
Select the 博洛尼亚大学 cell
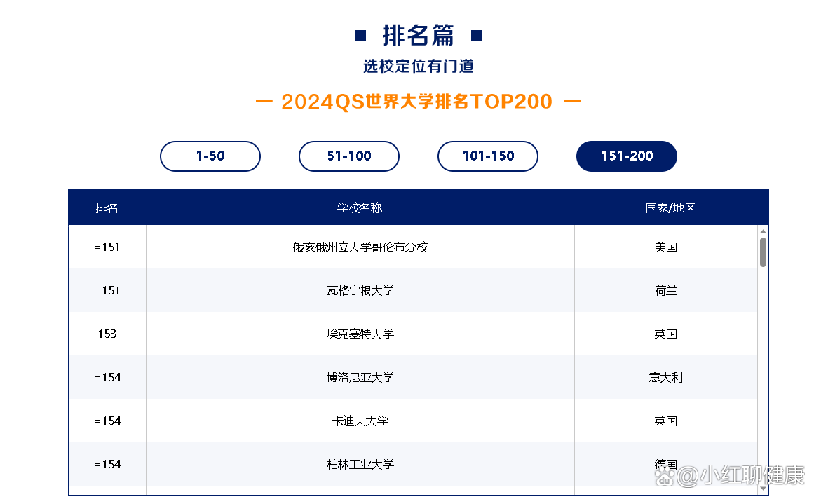point(360,377)
